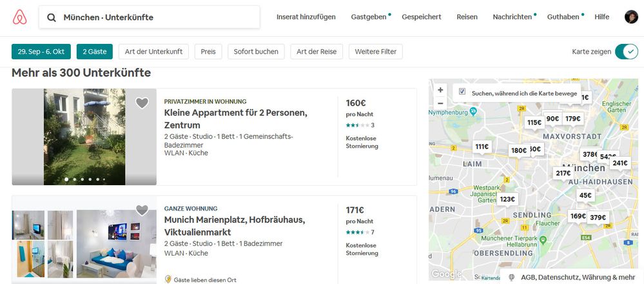
Task: Open the Art der Unterkunft filter
Action: point(153,52)
